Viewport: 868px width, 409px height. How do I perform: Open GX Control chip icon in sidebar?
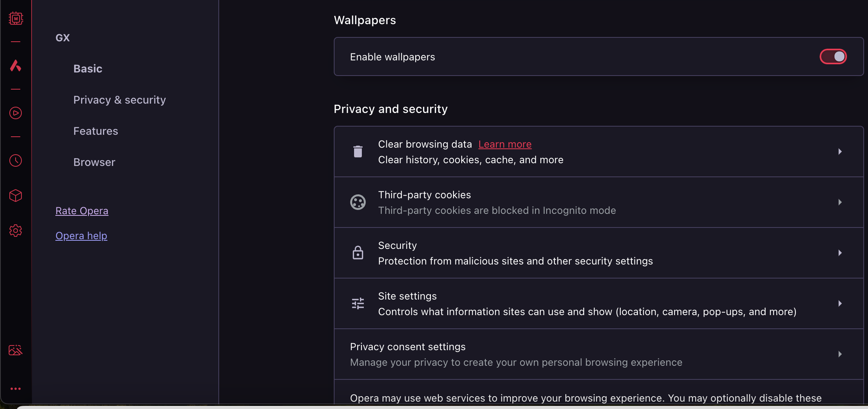(x=16, y=18)
